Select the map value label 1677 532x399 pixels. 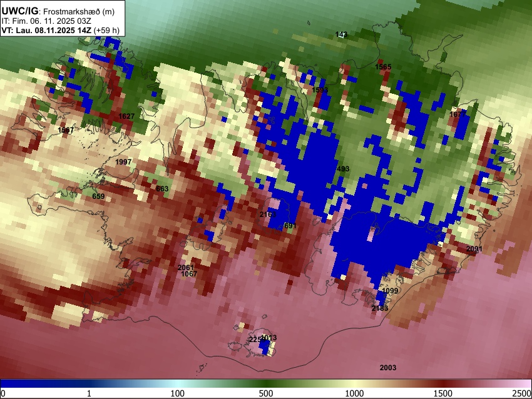(x=458, y=114)
